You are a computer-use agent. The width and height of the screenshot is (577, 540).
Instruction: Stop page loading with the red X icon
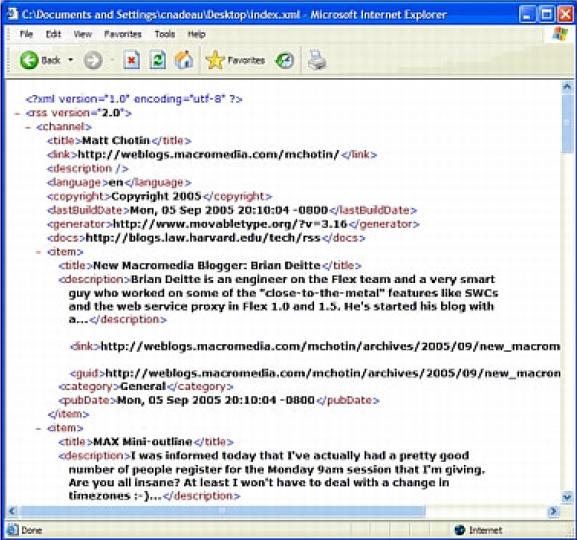pyautogui.click(x=131, y=60)
